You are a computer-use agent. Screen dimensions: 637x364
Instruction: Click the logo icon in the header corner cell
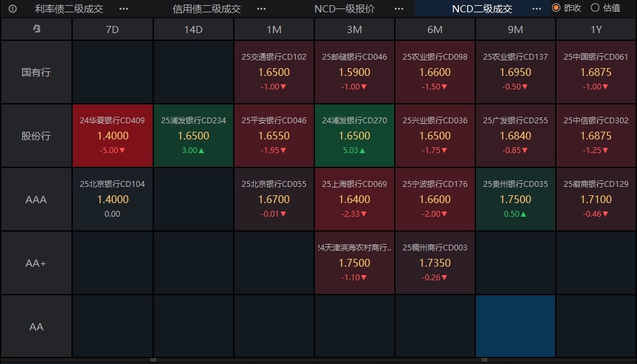(36, 29)
